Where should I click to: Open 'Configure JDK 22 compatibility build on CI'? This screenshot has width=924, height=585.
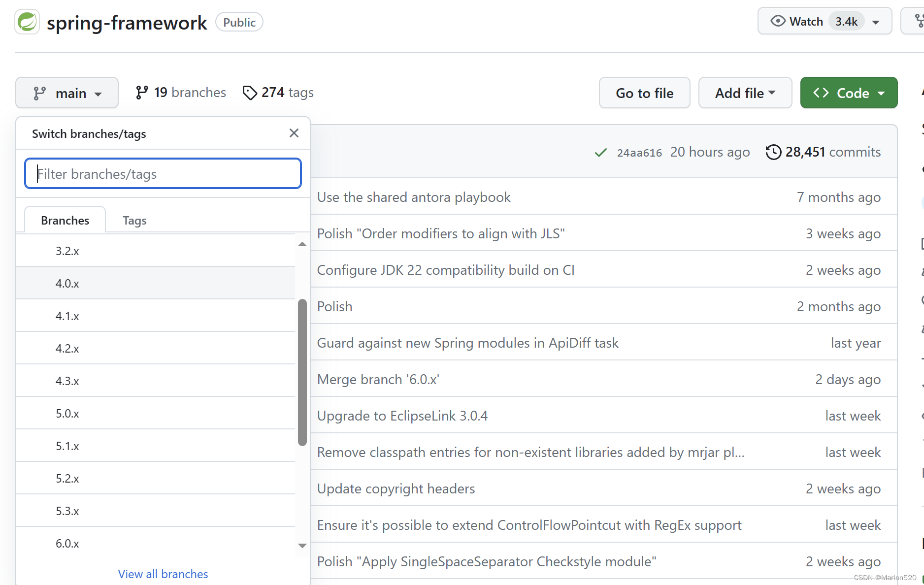(446, 270)
